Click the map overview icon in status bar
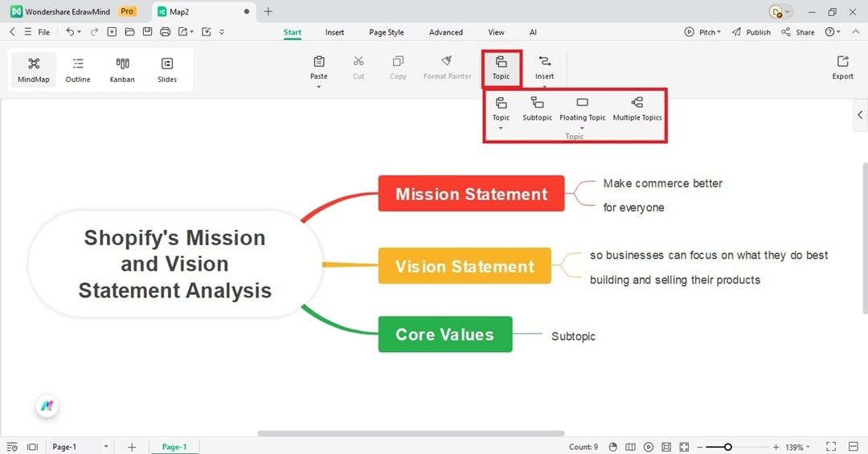Image resolution: width=868 pixels, height=454 pixels. (631, 447)
